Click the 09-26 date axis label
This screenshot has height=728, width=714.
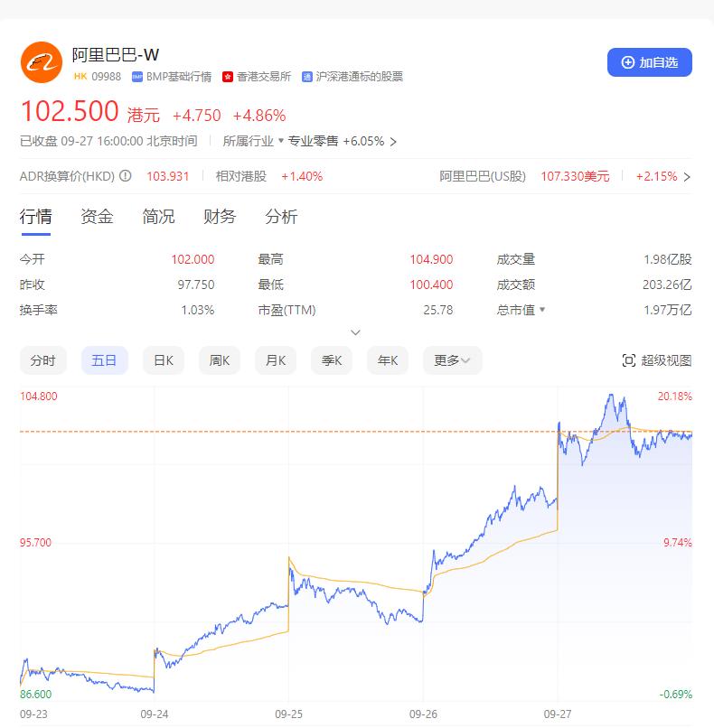tap(423, 714)
